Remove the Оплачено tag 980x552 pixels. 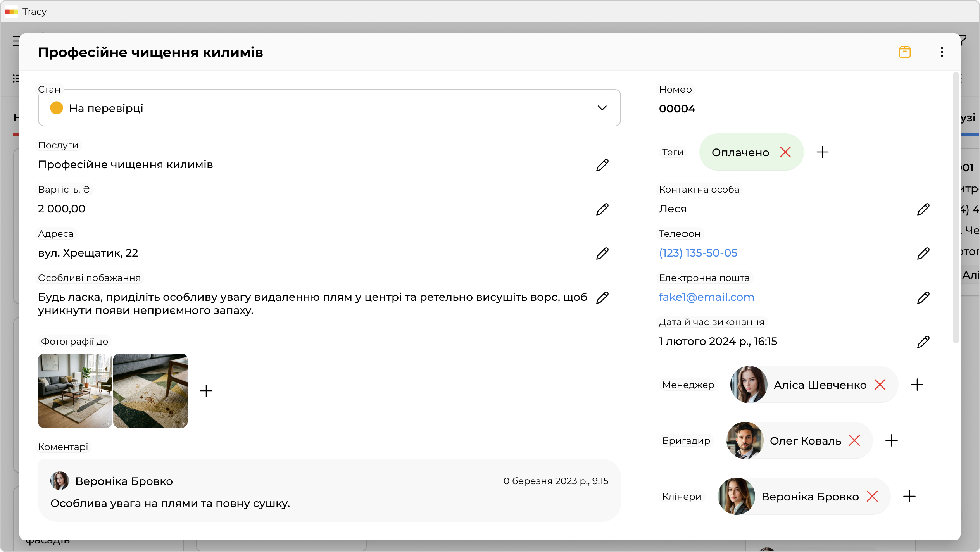[x=785, y=152]
